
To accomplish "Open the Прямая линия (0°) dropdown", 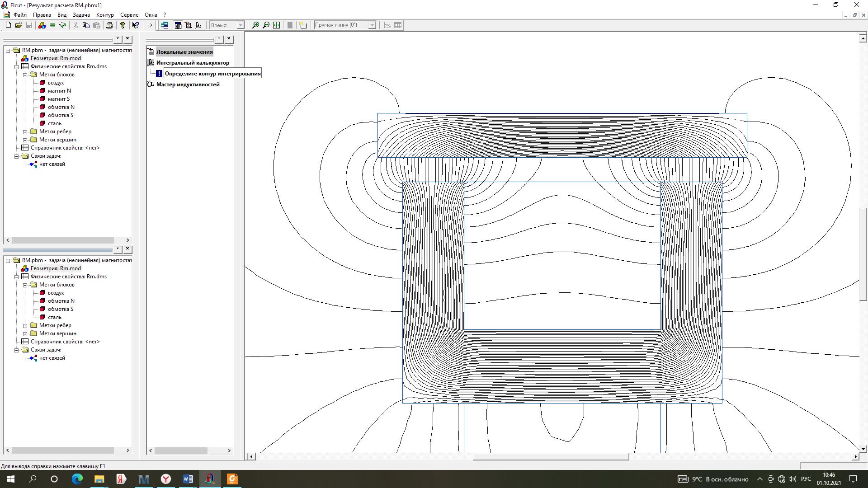I will [372, 25].
